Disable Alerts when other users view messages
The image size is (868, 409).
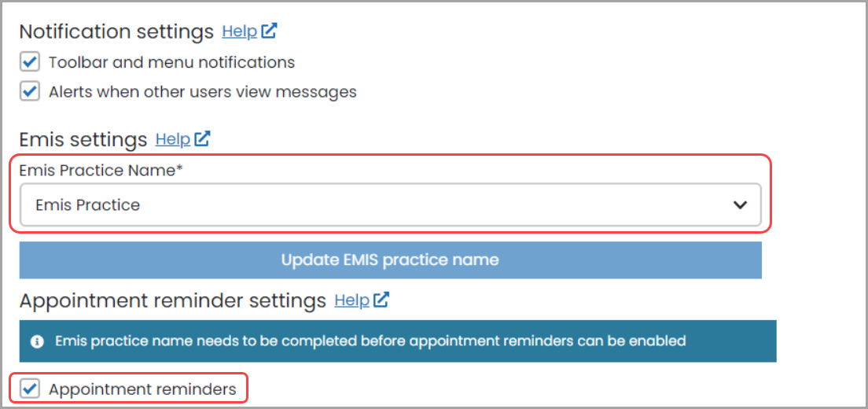tap(30, 92)
